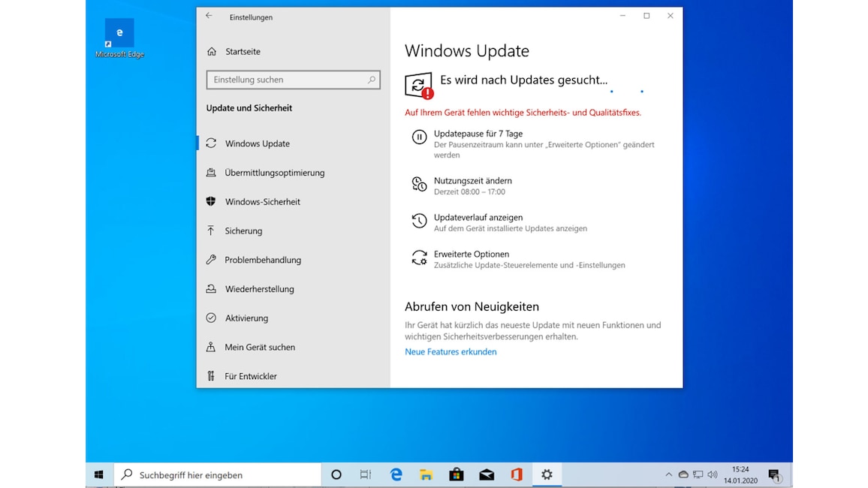Pause updates via Updatepause für 7 Tage
Screen dimensions: 868x488
tap(478, 134)
